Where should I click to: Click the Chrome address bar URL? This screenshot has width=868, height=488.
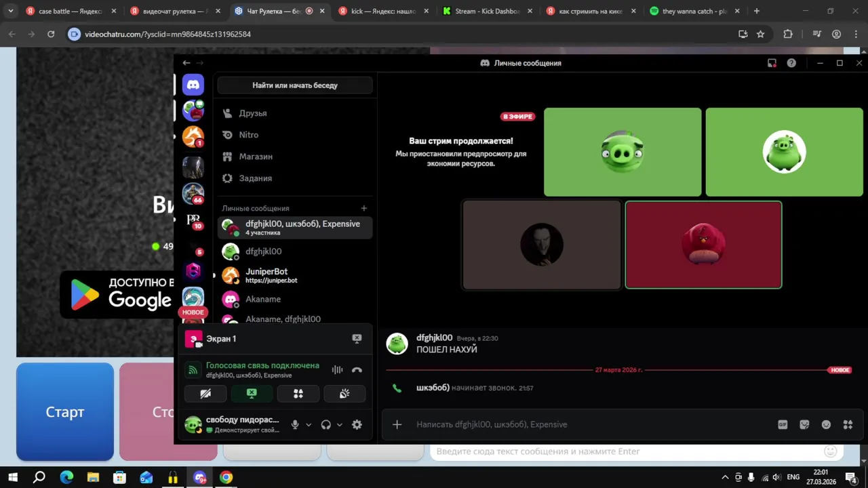click(167, 34)
